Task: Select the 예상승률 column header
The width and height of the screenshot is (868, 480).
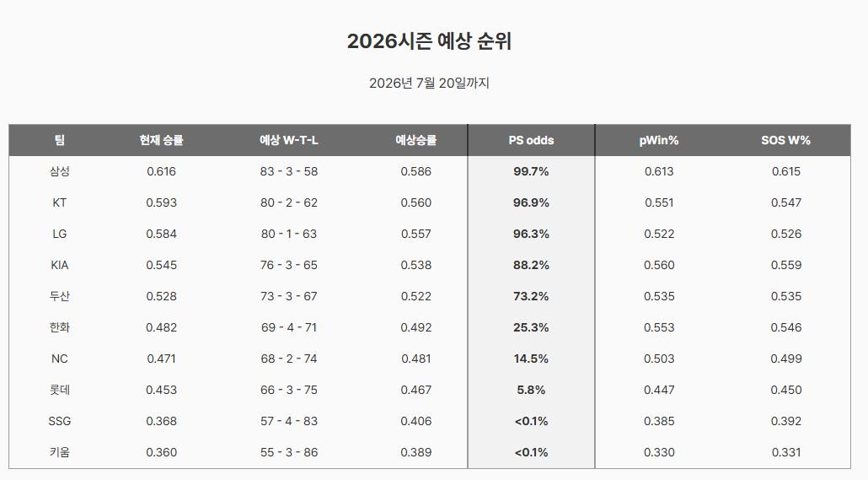Action: coord(415,140)
